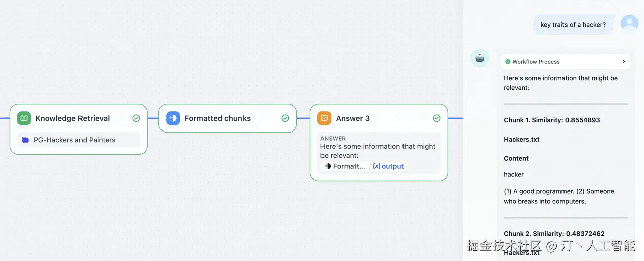Select the Knowledge Retrieval node title
The image size is (644, 261).
pos(72,118)
